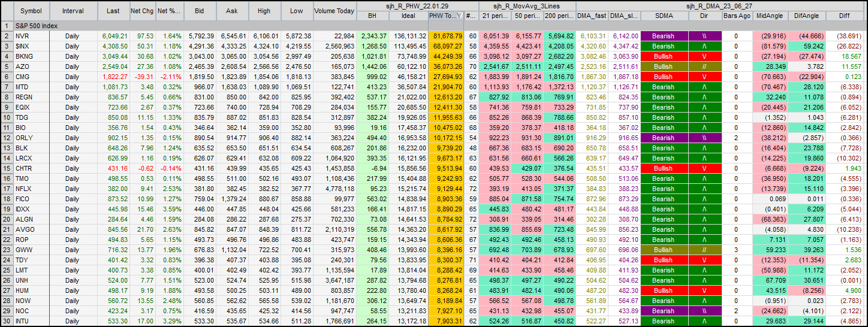868x327 pixels.
Task: Click the High column header
Action: [264, 11]
